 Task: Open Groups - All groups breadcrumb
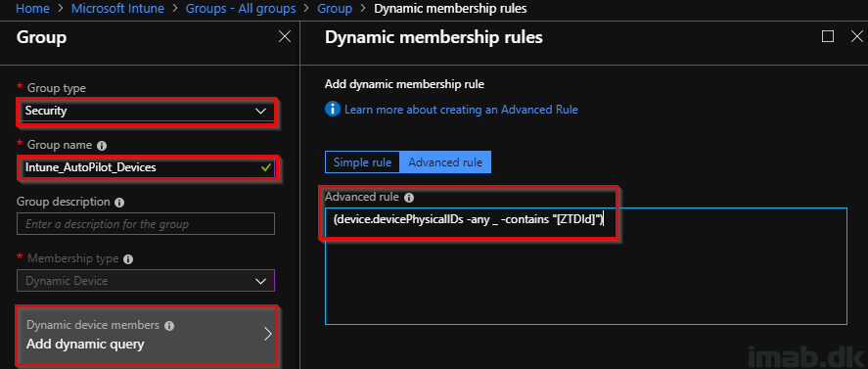click(241, 8)
